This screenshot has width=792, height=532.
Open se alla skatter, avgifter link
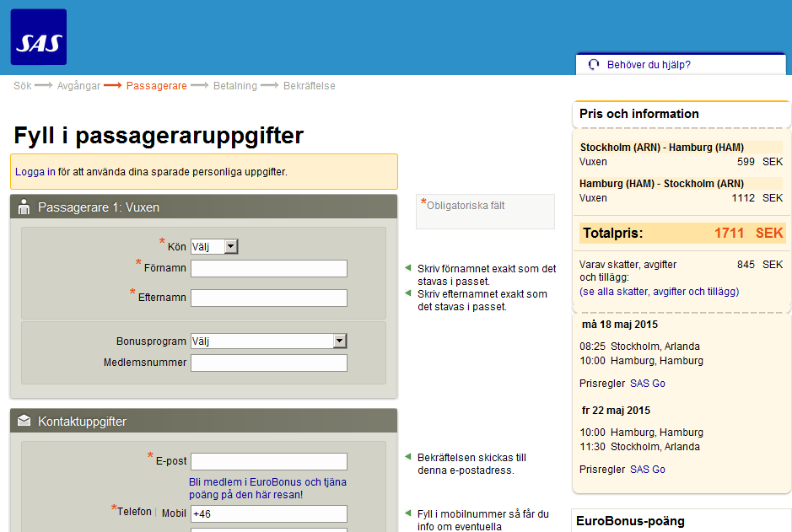pyautogui.click(x=659, y=292)
